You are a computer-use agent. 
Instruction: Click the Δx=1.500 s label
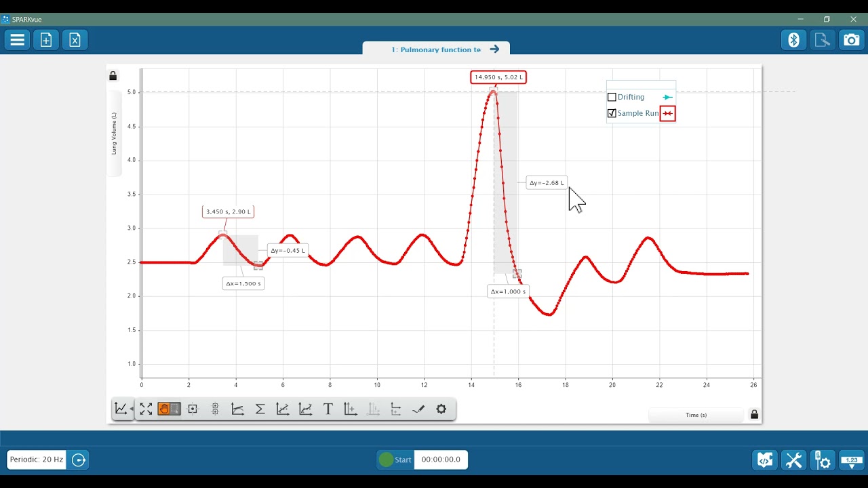point(243,283)
